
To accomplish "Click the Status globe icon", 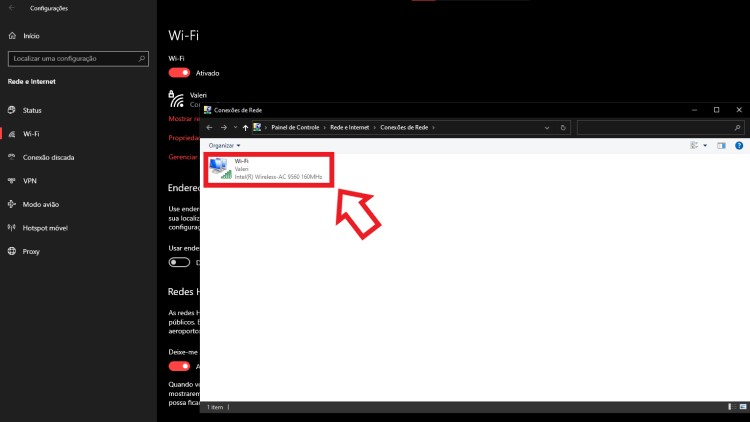I will pos(12,110).
